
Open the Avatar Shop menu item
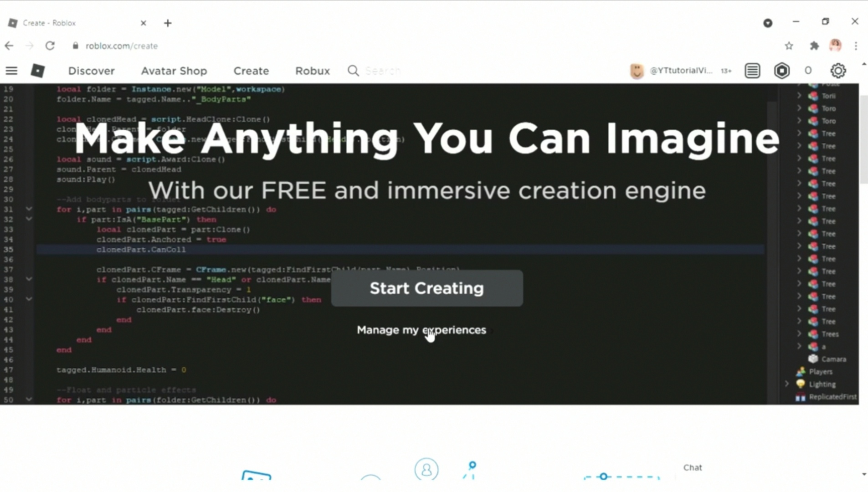click(x=174, y=71)
